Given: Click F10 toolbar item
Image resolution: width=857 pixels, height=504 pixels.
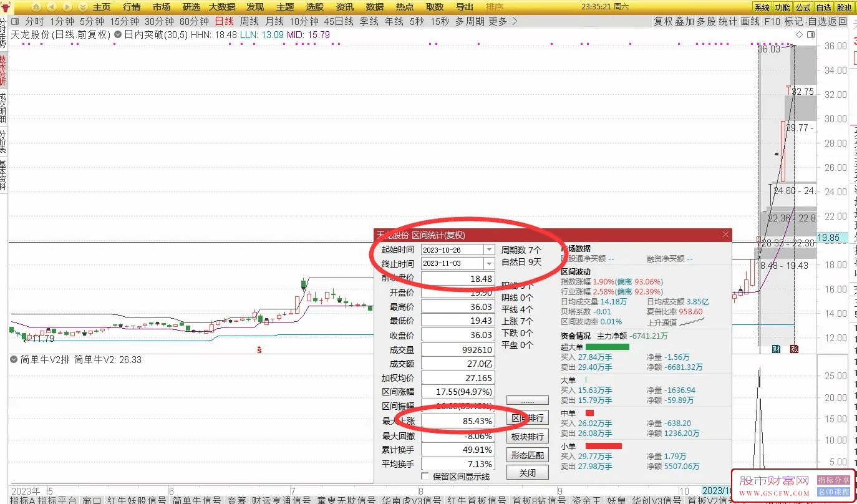Looking at the screenshot, I should point(772,21).
